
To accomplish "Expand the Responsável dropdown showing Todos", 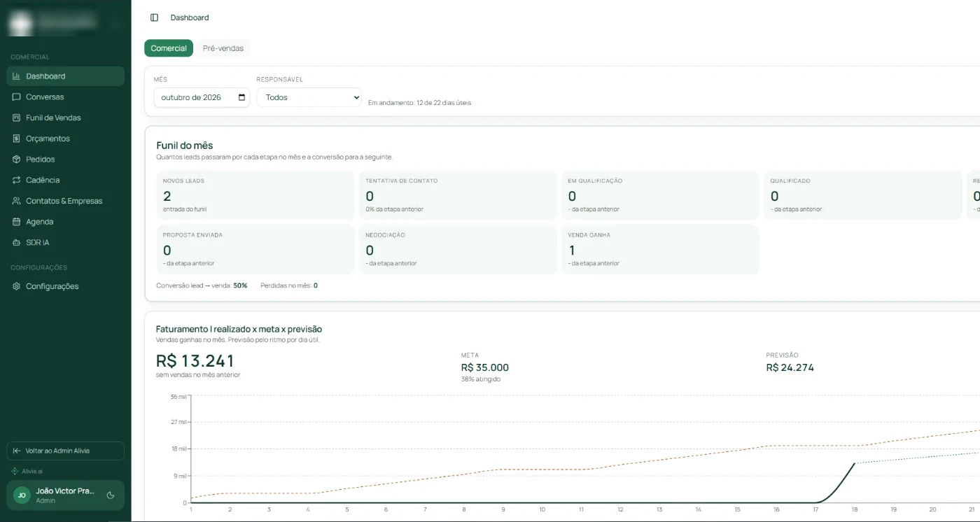I will tap(309, 97).
